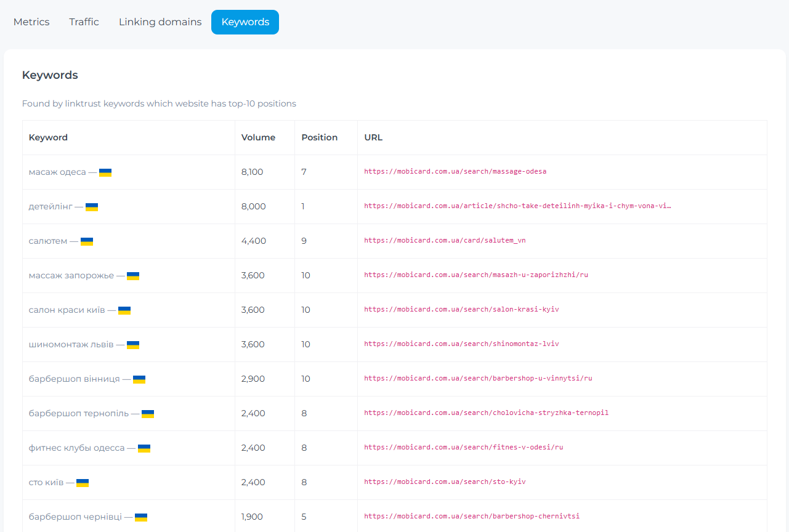Image resolution: width=789 pixels, height=532 pixels.
Task: Click the volume value 1,900
Action: click(x=253, y=517)
